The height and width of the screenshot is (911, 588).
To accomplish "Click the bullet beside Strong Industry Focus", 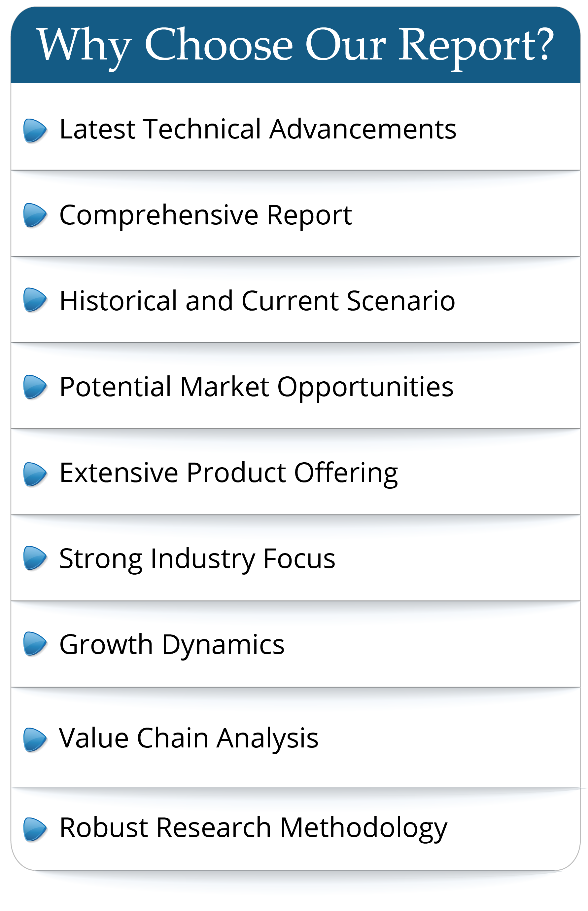I will pos(35,558).
